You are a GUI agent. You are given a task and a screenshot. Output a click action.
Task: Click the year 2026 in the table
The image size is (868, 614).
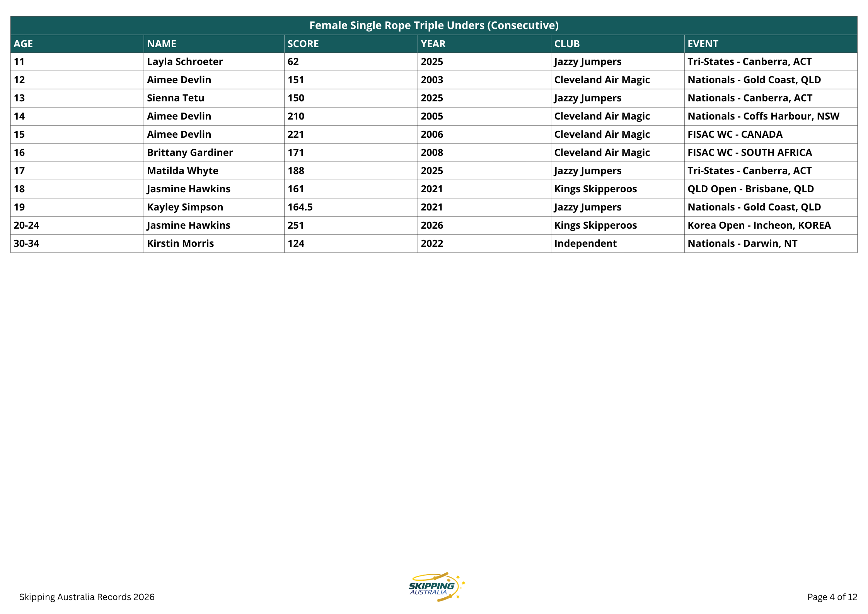tap(432, 226)
